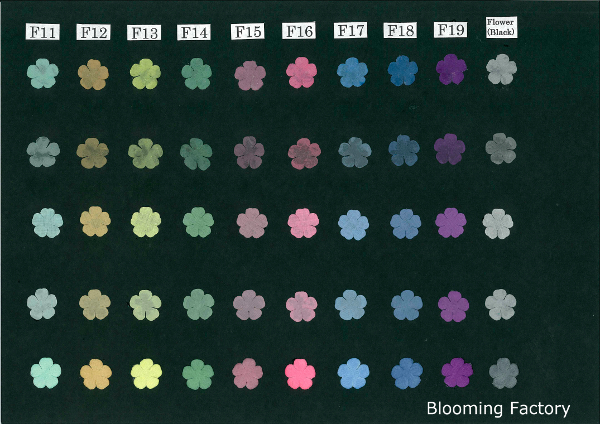
Task: Click fourth-row blue flower under F18
Action: (406, 305)
